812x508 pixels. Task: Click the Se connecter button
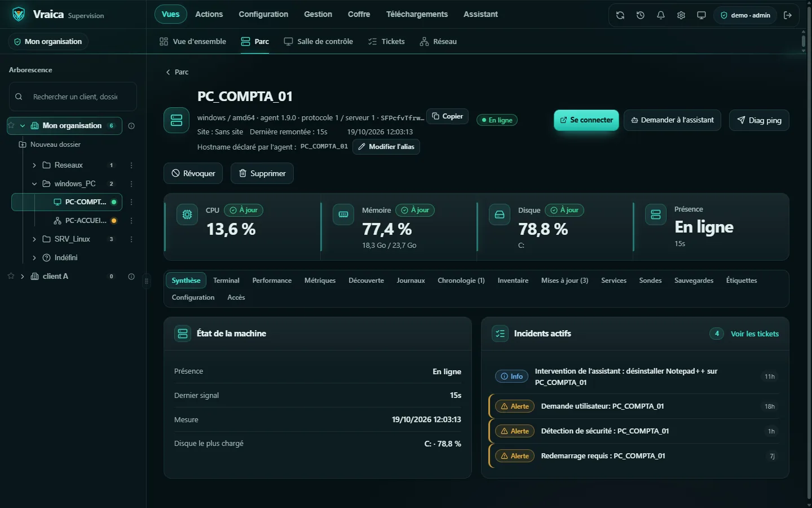pyautogui.click(x=586, y=120)
